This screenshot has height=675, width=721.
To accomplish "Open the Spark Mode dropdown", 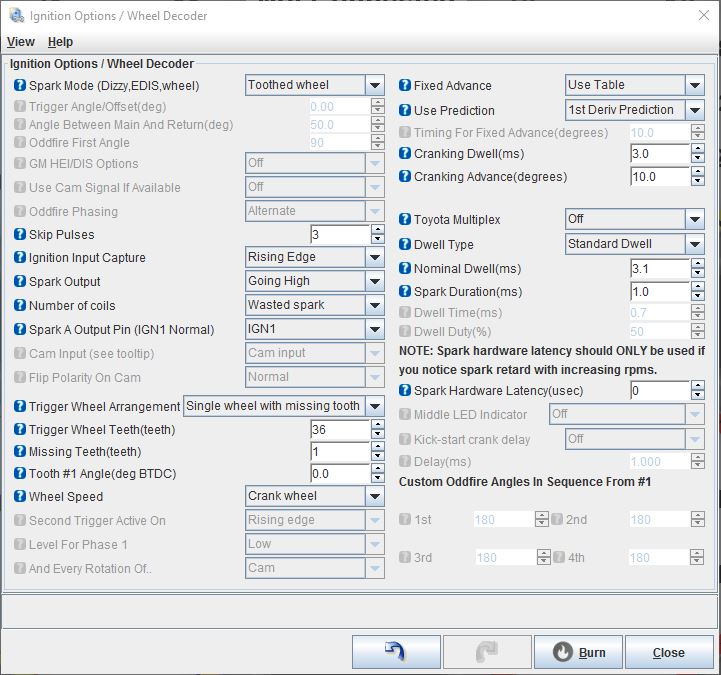I will tap(315, 85).
